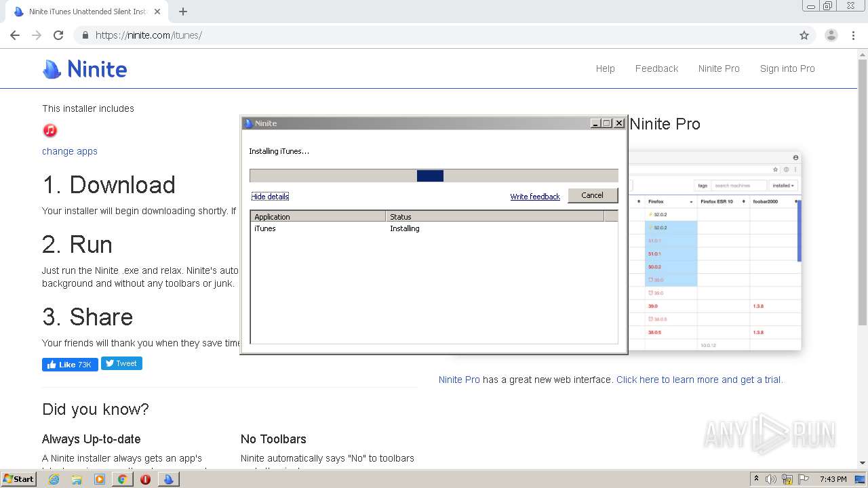868x488 pixels.
Task: Open Windows Explorer folder in taskbar
Action: [77, 479]
